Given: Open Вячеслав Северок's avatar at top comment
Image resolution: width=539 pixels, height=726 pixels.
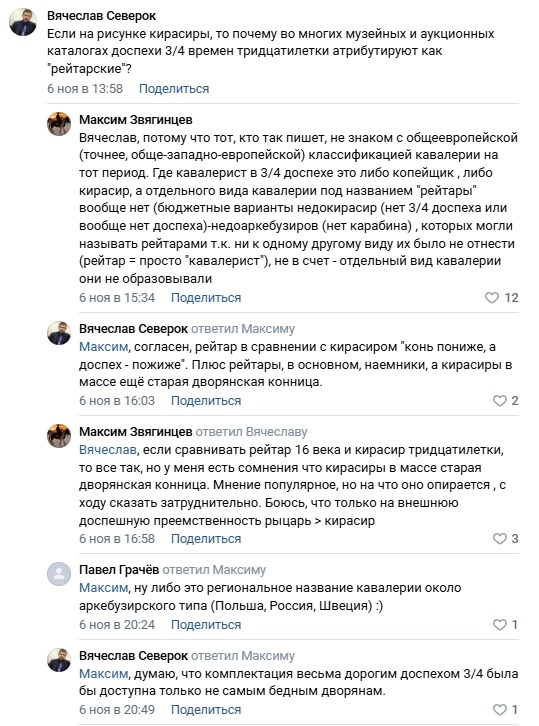Looking at the screenshot, I should pyautogui.click(x=23, y=22).
